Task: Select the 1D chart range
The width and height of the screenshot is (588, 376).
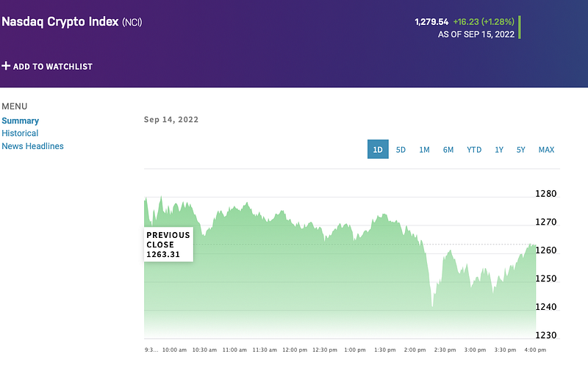Action: 378,150
